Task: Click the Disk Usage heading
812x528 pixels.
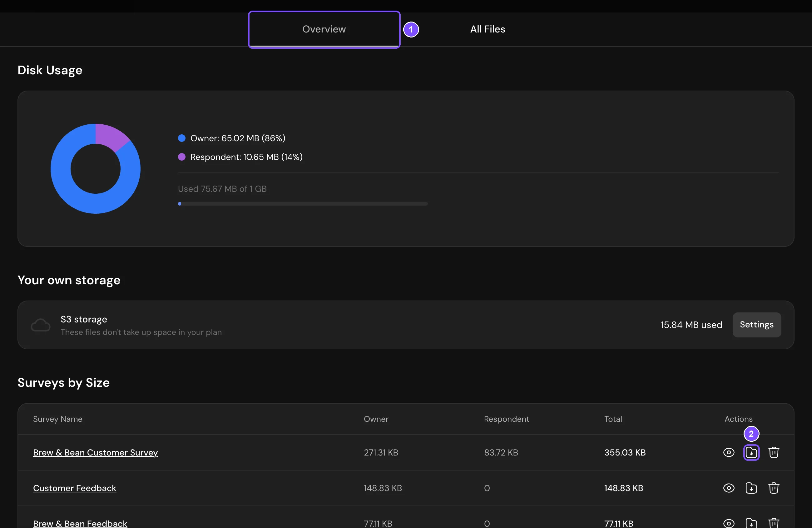Action: click(50, 70)
